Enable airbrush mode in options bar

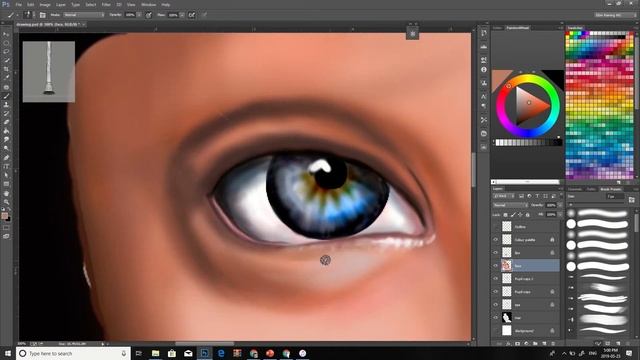tap(191, 15)
